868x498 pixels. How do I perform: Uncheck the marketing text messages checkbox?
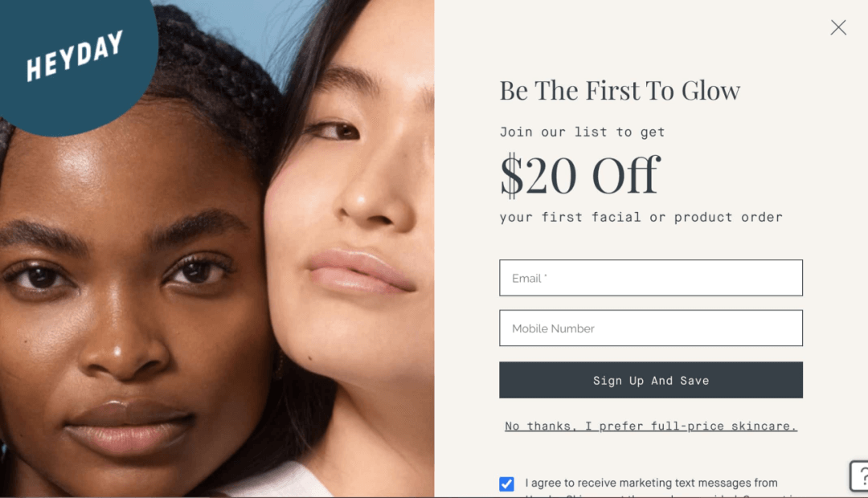pyautogui.click(x=506, y=484)
